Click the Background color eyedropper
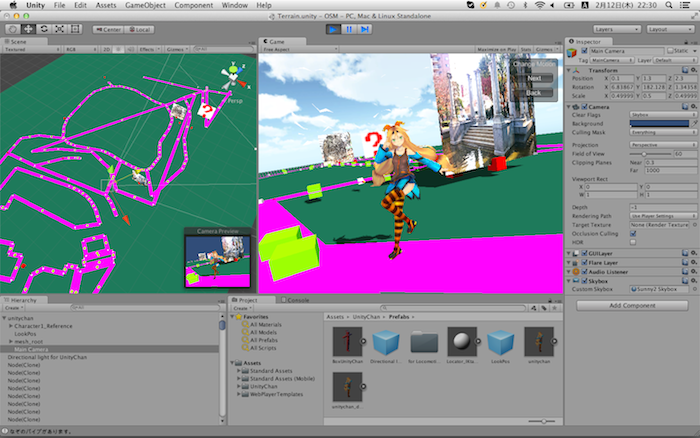 pyautogui.click(x=694, y=124)
